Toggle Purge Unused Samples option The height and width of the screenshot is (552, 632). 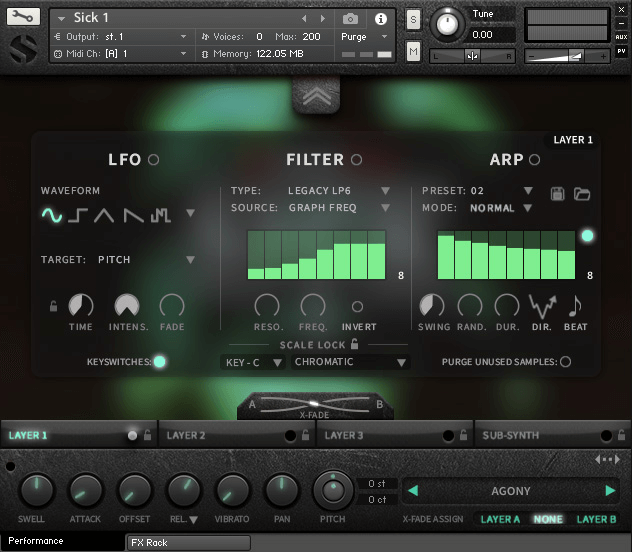coord(566,362)
